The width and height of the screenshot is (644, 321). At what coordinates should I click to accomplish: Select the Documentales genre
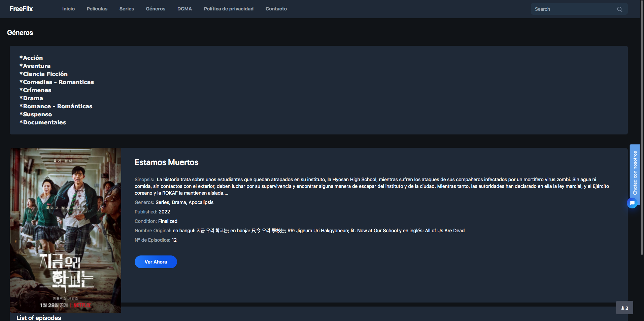(x=43, y=122)
